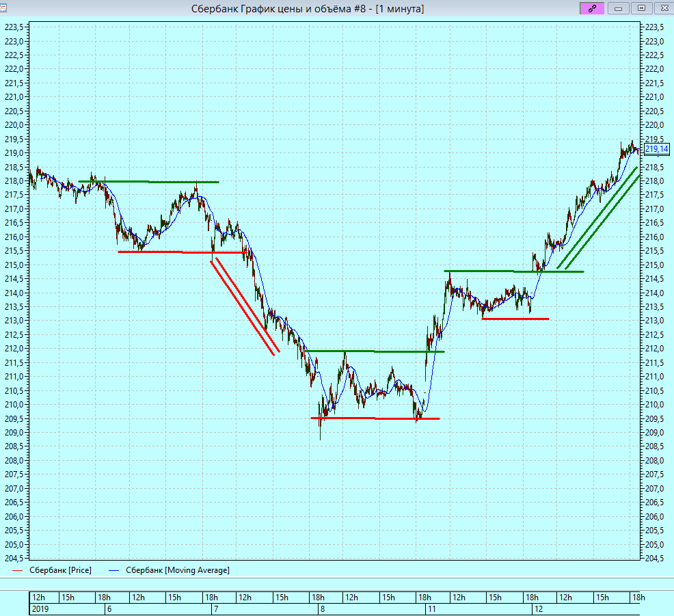Click the blue line swatch beside Moving Average

click(x=114, y=570)
